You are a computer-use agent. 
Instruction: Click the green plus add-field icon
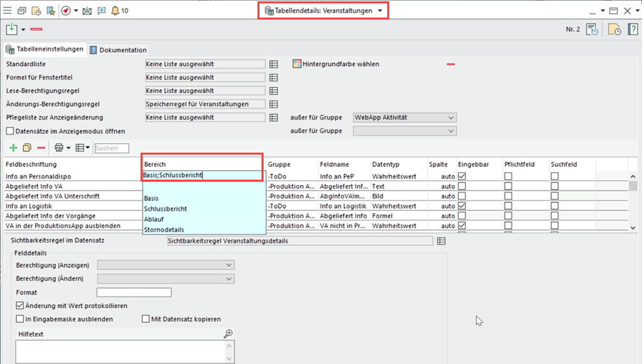click(x=13, y=148)
